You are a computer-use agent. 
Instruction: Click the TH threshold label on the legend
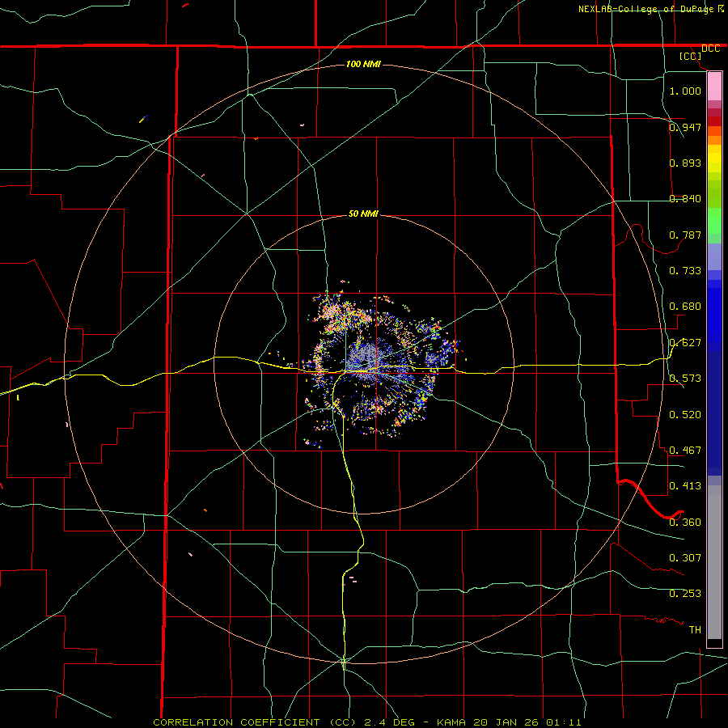(x=695, y=629)
